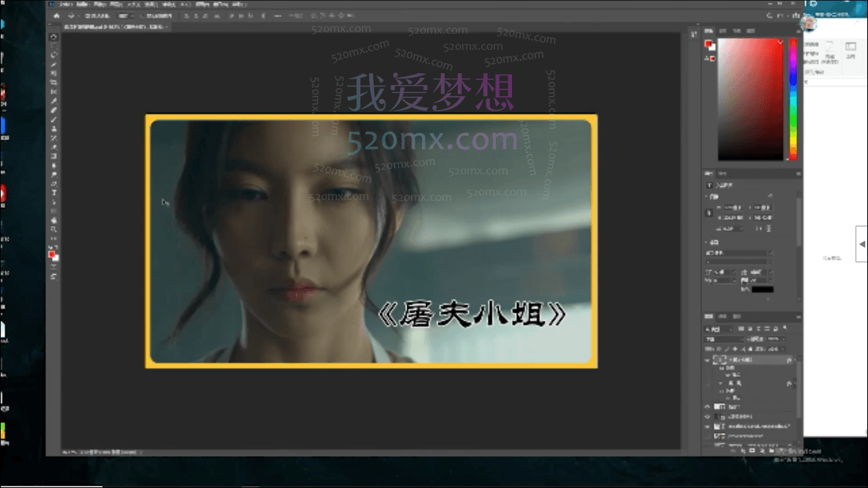Toggle layer filtering on or off
This screenshot has height=488, width=868.
pos(785,329)
